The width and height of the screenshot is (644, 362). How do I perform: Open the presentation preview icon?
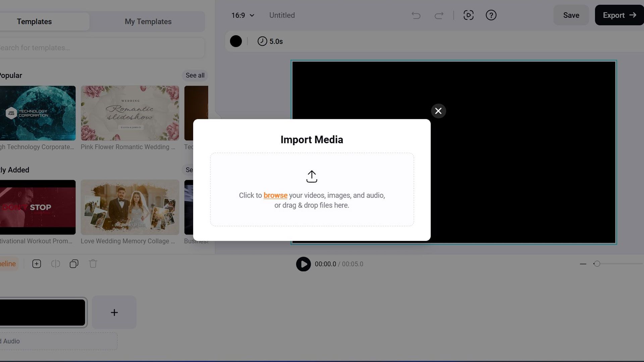(469, 15)
